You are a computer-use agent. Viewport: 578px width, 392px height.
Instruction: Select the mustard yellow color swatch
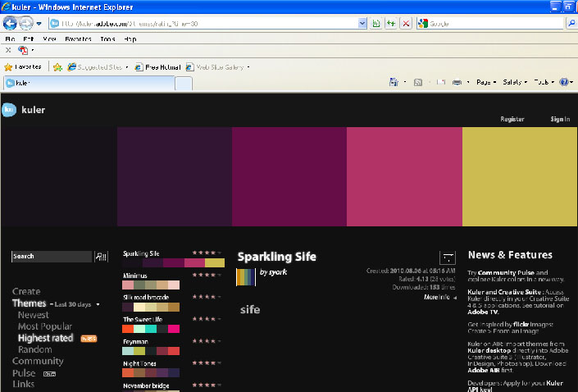[x=520, y=176]
